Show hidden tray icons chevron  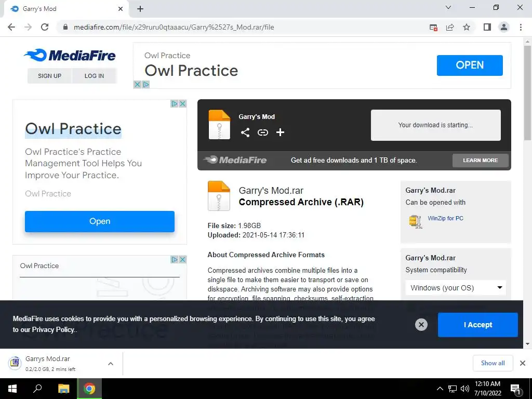440,389
